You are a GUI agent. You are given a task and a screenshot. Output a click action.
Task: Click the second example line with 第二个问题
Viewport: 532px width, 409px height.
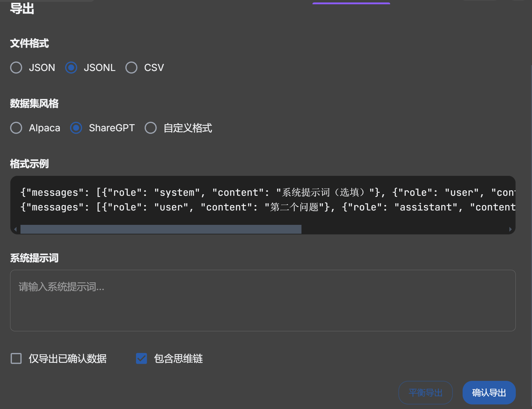coord(268,207)
